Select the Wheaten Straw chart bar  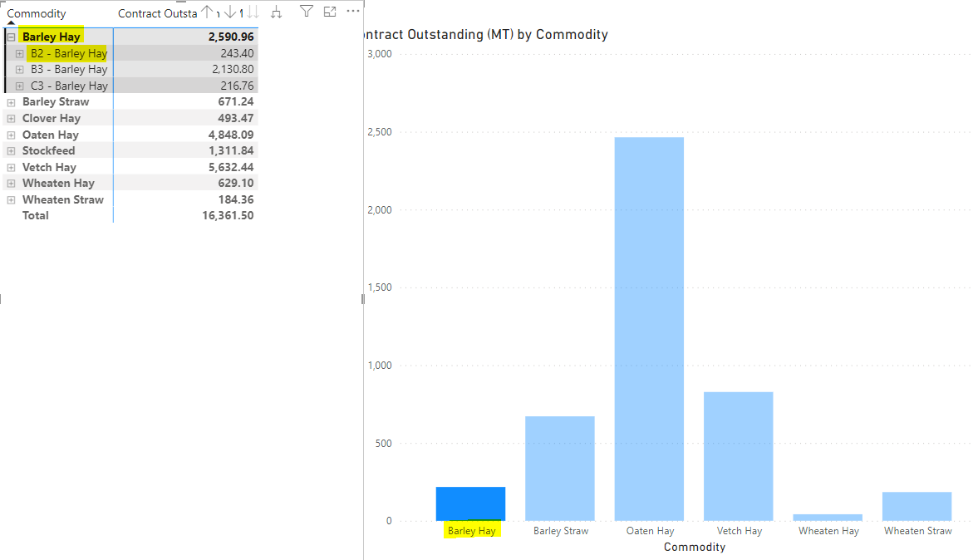tap(917, 507)
